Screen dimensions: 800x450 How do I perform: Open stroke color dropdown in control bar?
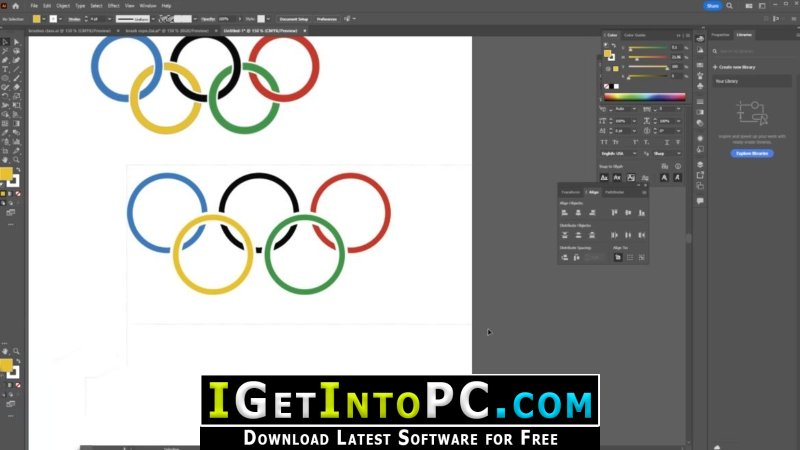tap(60, 19)
